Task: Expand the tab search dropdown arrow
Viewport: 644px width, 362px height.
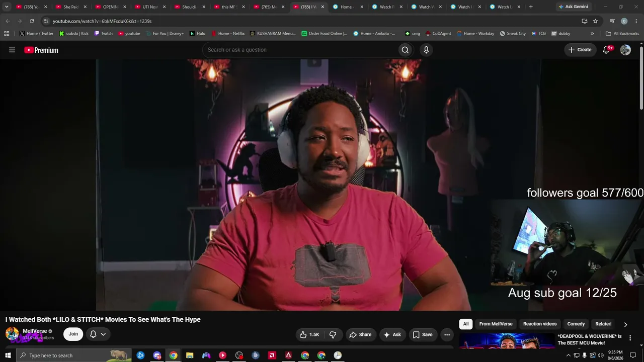Action: pos(7,7)
